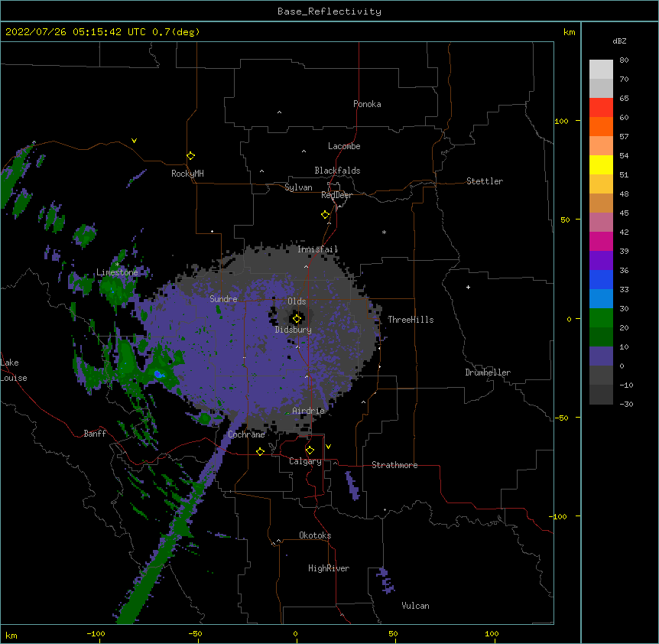Click the Olds city label
Image resolution: width=659 pixels, height=644 pixels.
297,301
